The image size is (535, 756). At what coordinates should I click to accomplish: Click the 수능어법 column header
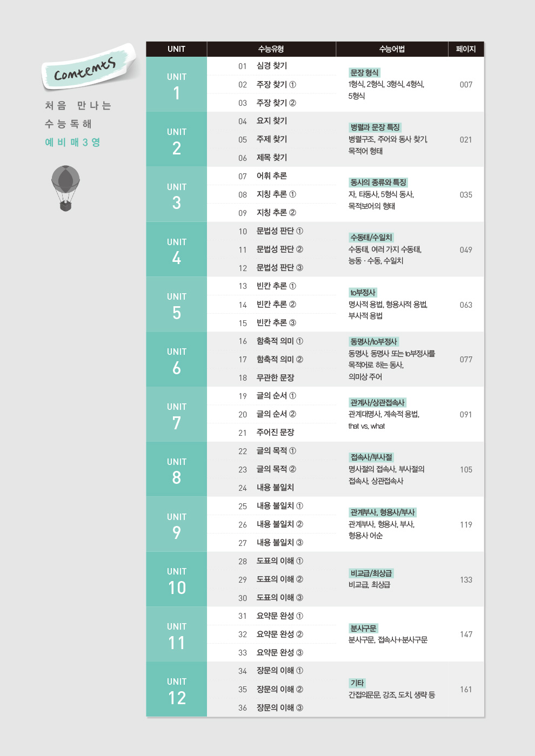point(392,49)
